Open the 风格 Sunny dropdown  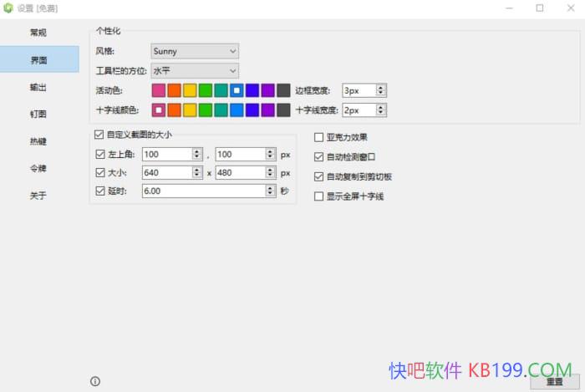pos(195,51)
